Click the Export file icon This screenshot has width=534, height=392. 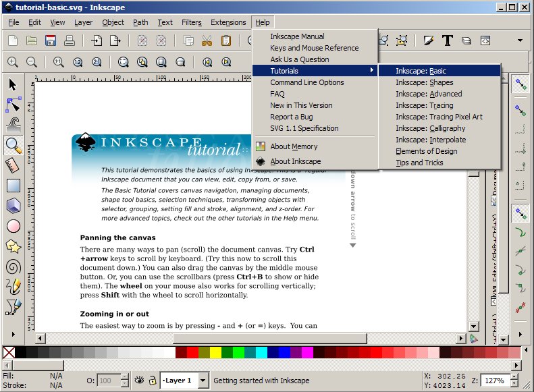[115, 40]
